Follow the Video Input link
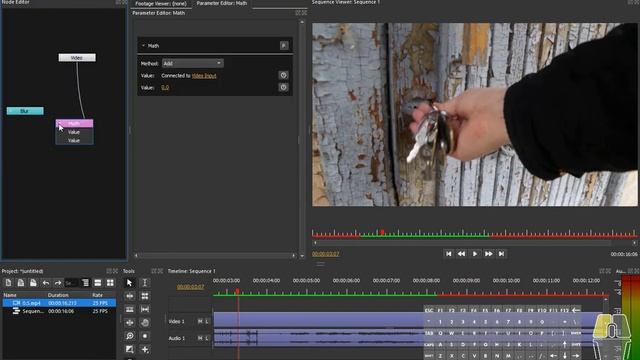The width and height of the screenshot is (640, 360). [204, 76]
